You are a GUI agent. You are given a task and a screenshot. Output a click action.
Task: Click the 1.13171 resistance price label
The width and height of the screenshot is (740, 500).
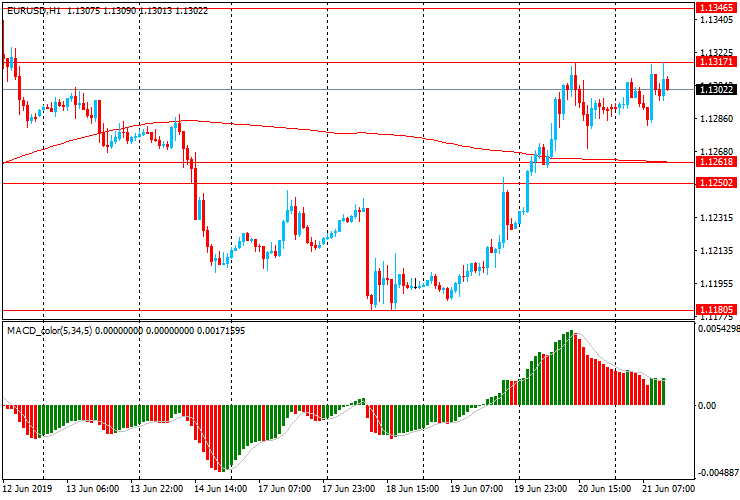tap(716, 62)
